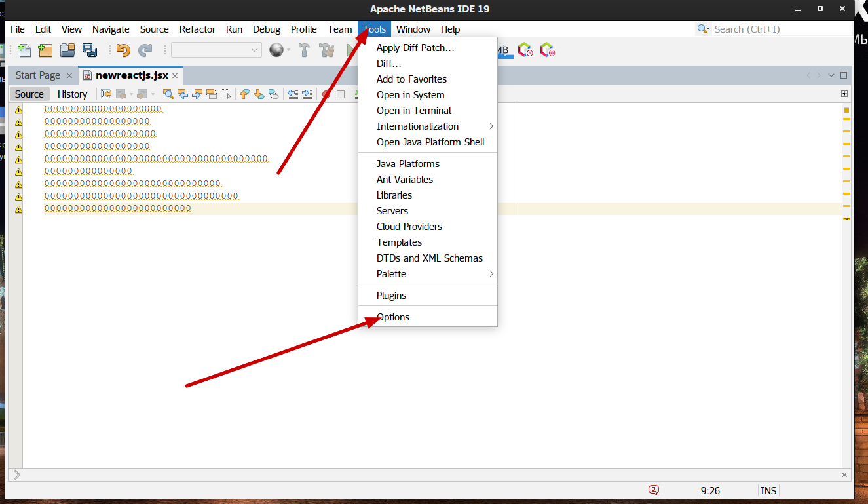This screenshot has width=868, height=504.
Task: Expand the Internationalization submenu
Action: [x=428, y=126]
